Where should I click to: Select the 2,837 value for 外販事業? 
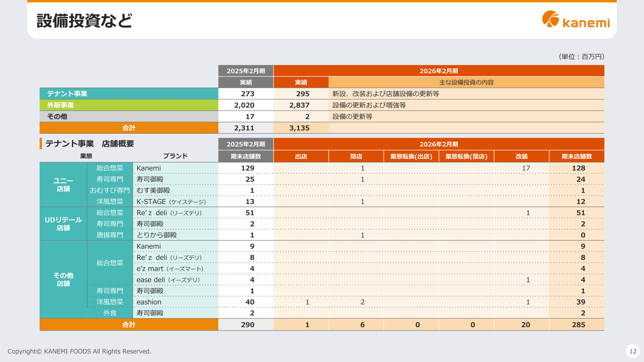click(x=299, y=105)
